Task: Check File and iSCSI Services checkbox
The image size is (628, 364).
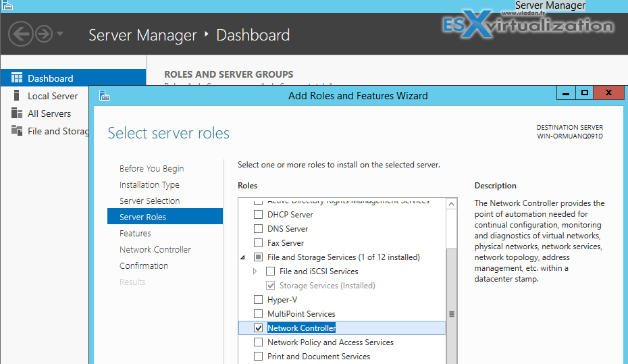Action: pyautogui.click(x=270, y=271)
